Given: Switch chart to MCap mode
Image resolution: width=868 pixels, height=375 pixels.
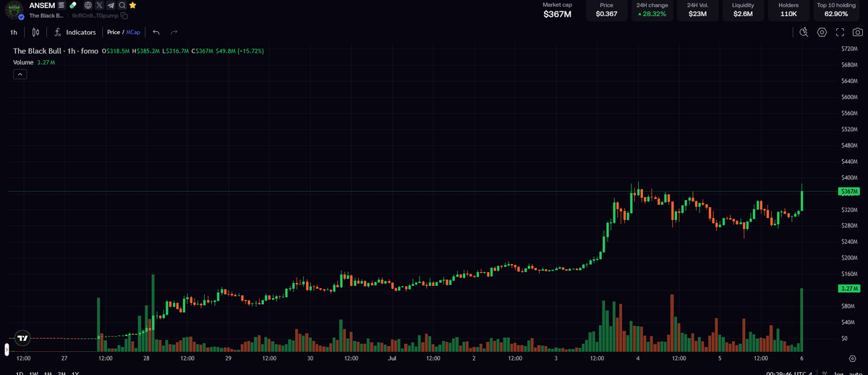Looking at the screenshot, I should click(x=133, y=33).
